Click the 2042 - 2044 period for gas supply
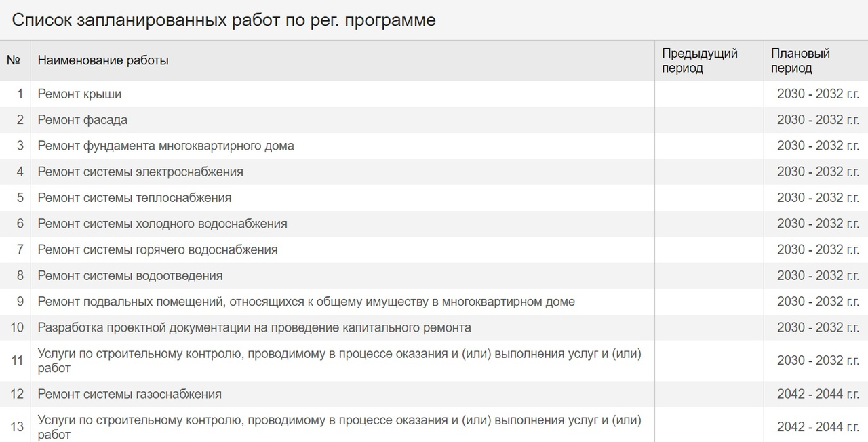The height and width of the screenshot is (442, 868). (818, 394)
